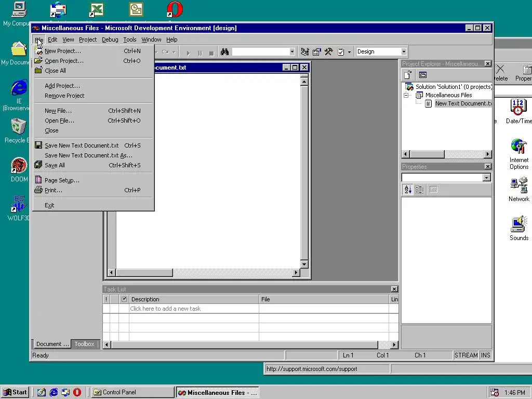The image size is (532, 399).
Task: Click first icon in Project Explorer toolbar
Action: coord(408,75)
